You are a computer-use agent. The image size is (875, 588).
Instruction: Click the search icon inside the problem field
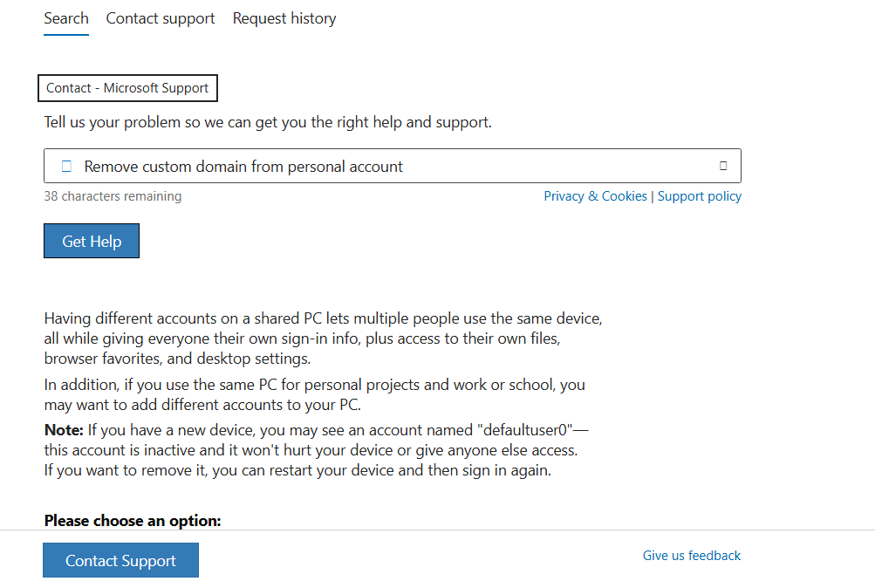pyautogui.click(x=66, y=167)
